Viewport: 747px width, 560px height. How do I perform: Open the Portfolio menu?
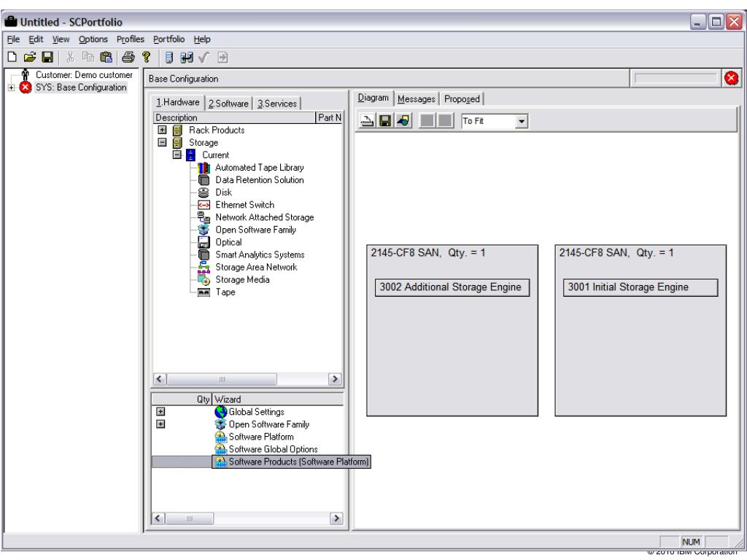coord(169,39)
